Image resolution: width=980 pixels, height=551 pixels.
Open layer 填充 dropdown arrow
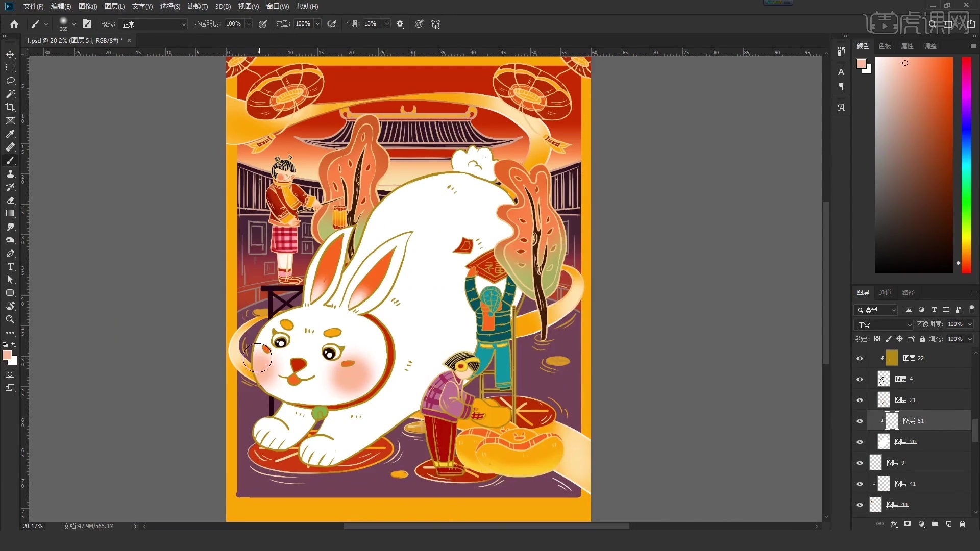(970, 339)
